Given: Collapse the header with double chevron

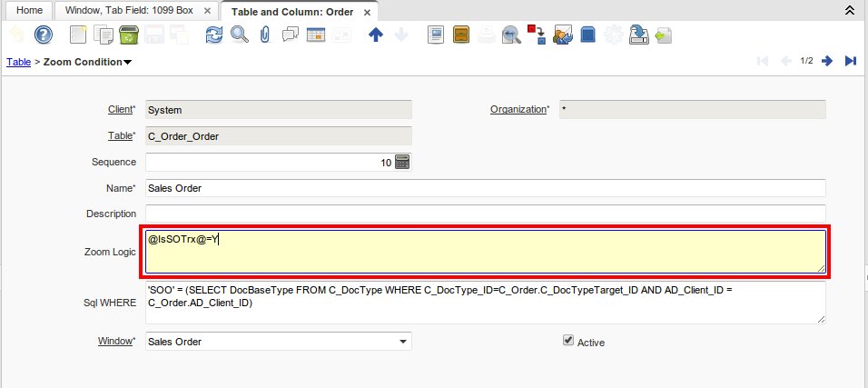Looking at the screenshot, I should pos(849,11).
